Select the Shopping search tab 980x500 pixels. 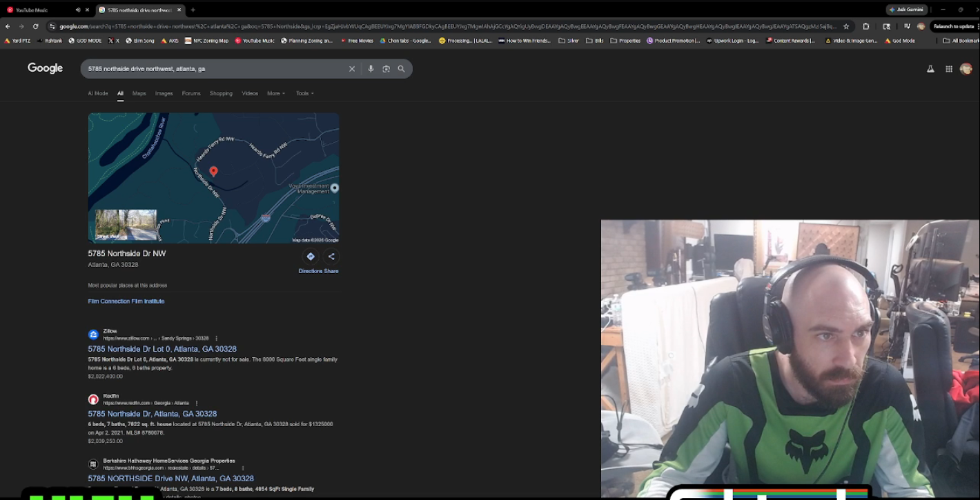[x=221, y=93]
